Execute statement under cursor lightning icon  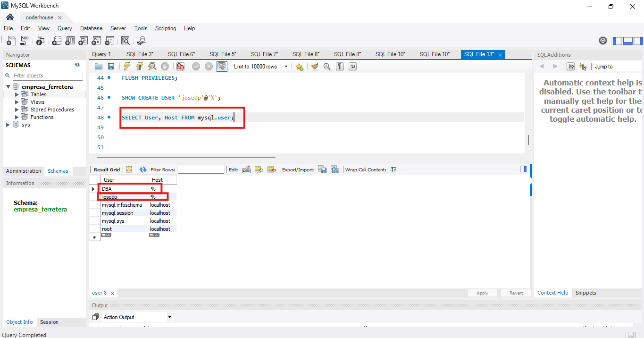[140, 67]
